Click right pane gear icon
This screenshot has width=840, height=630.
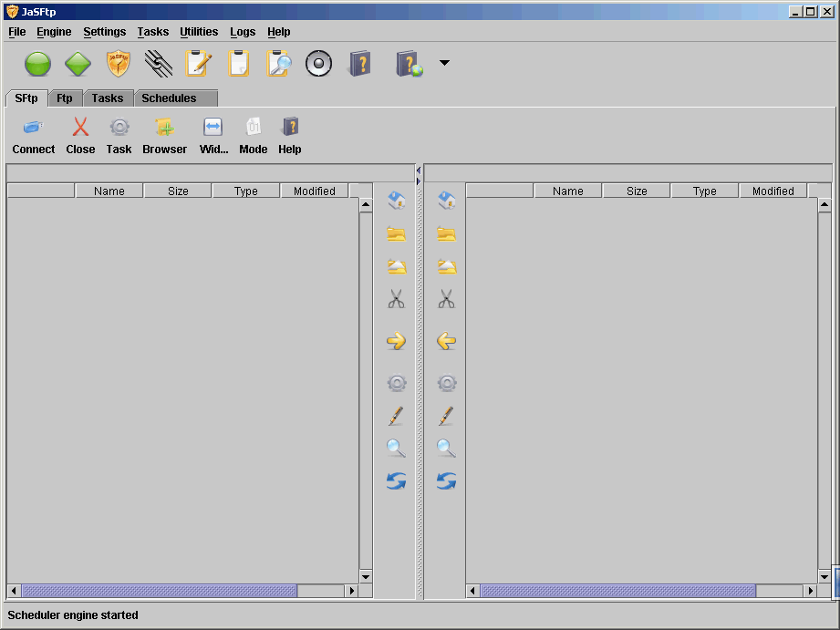coord(447,383)
